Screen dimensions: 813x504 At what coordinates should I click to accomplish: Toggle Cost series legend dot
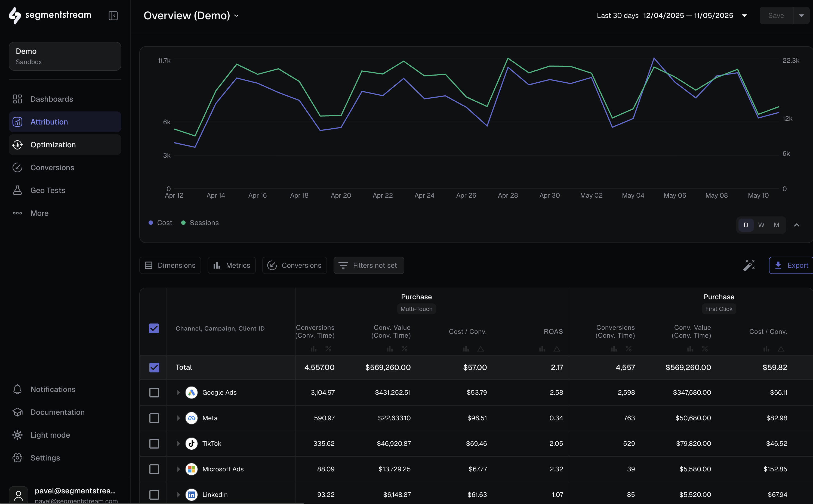151,223
